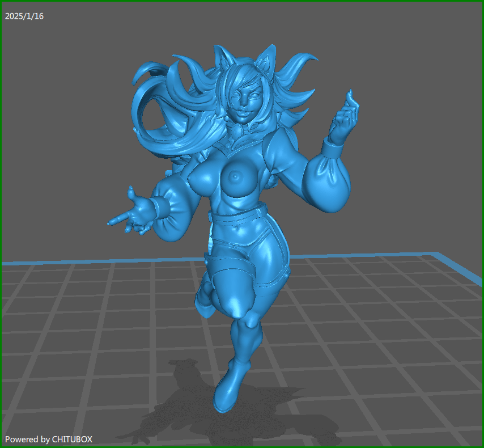Click the Powered by CHITUBOX watermark

coord(49,439)
